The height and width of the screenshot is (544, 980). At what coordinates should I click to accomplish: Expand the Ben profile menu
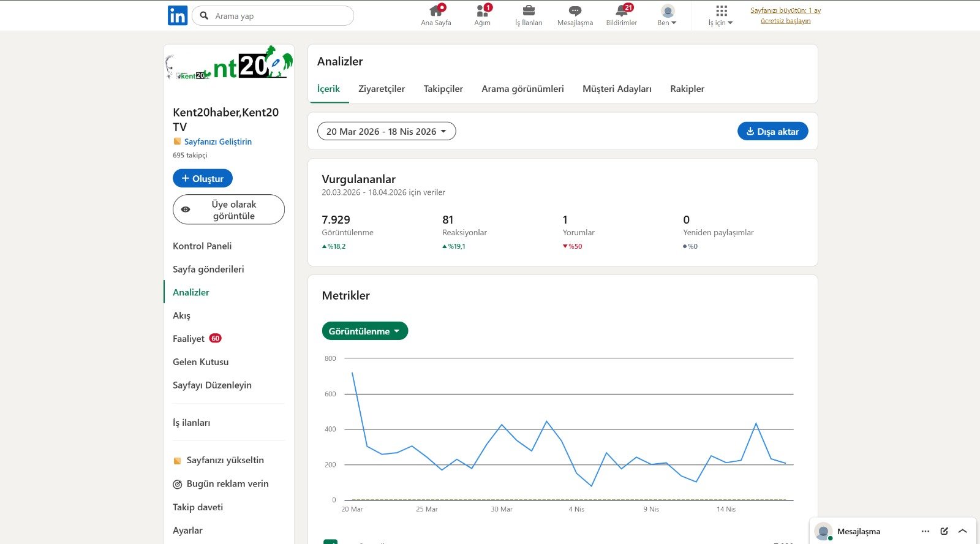pyautogui.click(x=667, y=15)
